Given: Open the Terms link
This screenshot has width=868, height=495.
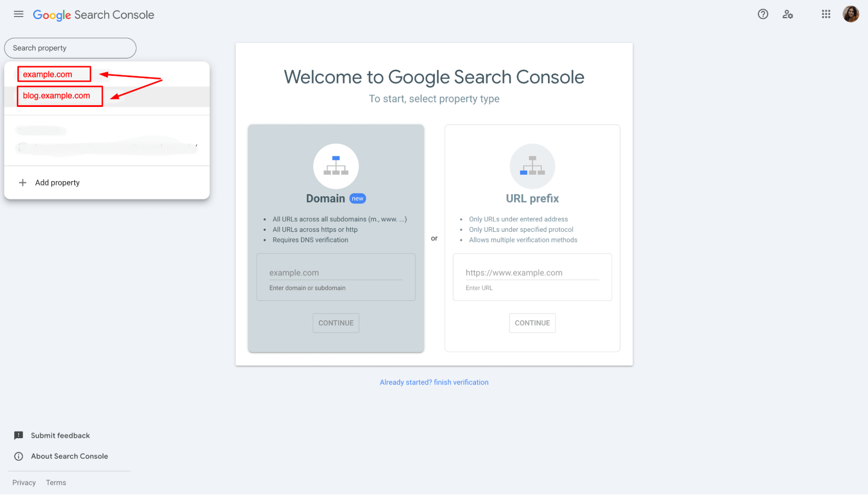Looking at the screenshot, I should click(56, 482).
